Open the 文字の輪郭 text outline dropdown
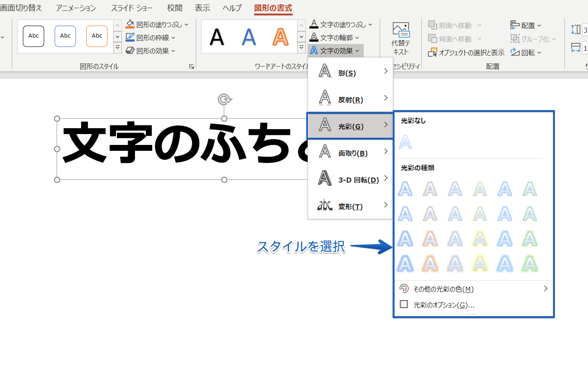The height and width of the screenshot is (370, 588). pyautogui.click(x=335, y=38)
